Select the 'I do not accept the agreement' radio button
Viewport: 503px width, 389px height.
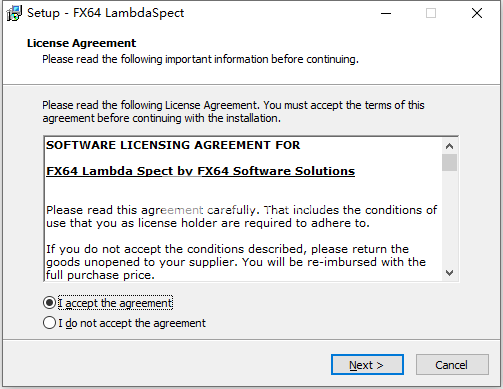[x=49, y=323]
